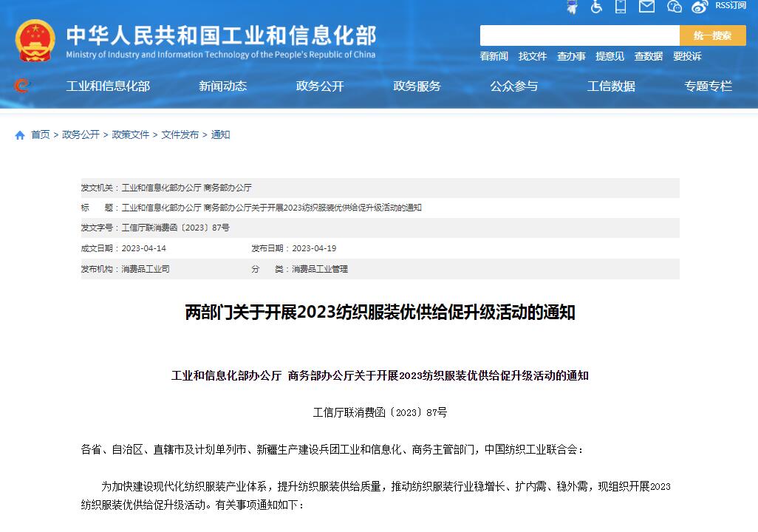This screenshot has height=532, width=758.
Task: Click the robot assistant icon
Action: coord(572,7)
